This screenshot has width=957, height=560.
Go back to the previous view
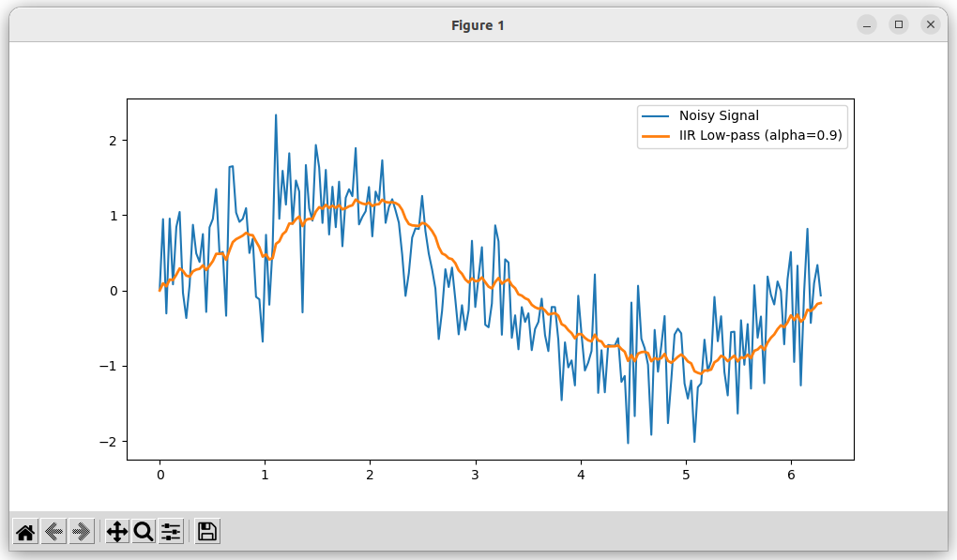click(x=53, y=532)
